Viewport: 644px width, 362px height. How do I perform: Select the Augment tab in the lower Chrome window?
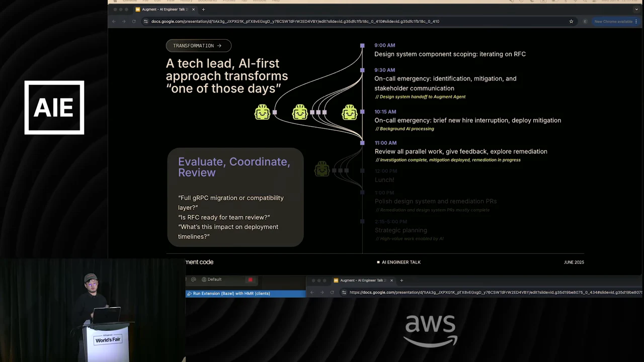click(x=363, y=280)
